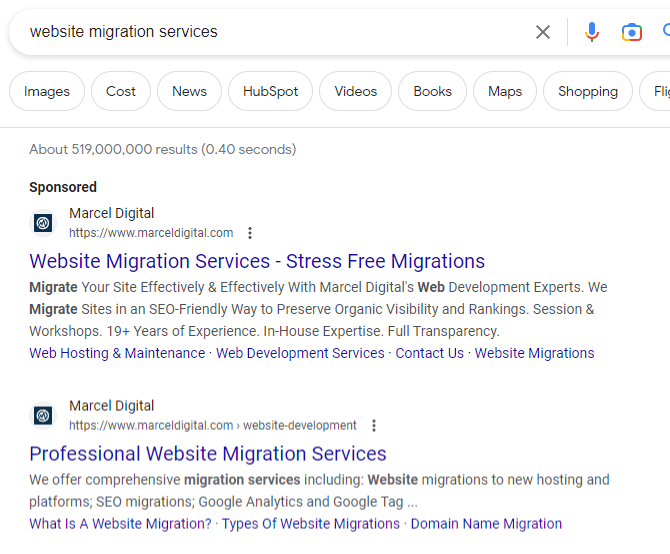Open three-dot menu beside marceldigital.com ad
The width and height of the screenshot is (670, 554).
tap(250, 233)
